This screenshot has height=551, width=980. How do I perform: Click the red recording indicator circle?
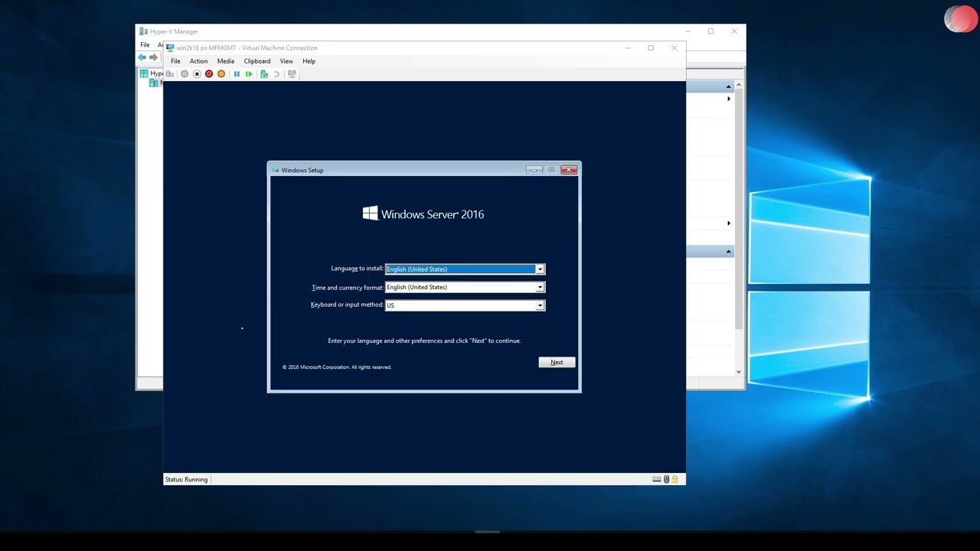click(x=960, y=19)
